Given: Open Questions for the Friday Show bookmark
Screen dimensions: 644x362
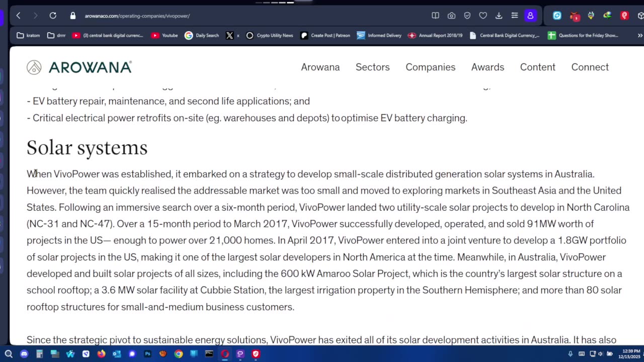Looking at the screenshot, I should 583,35.
